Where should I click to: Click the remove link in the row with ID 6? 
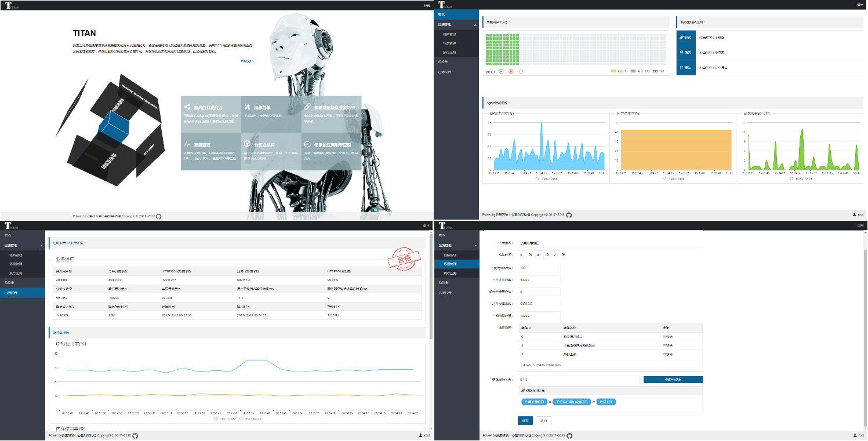coord(667,336)
